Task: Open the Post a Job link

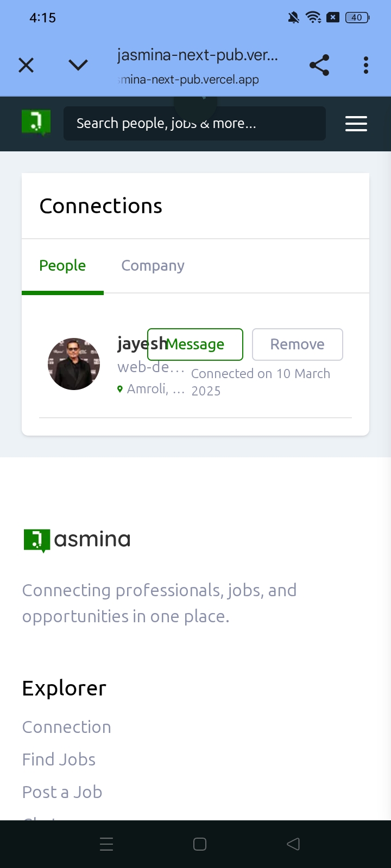Action: click(62, 792)
